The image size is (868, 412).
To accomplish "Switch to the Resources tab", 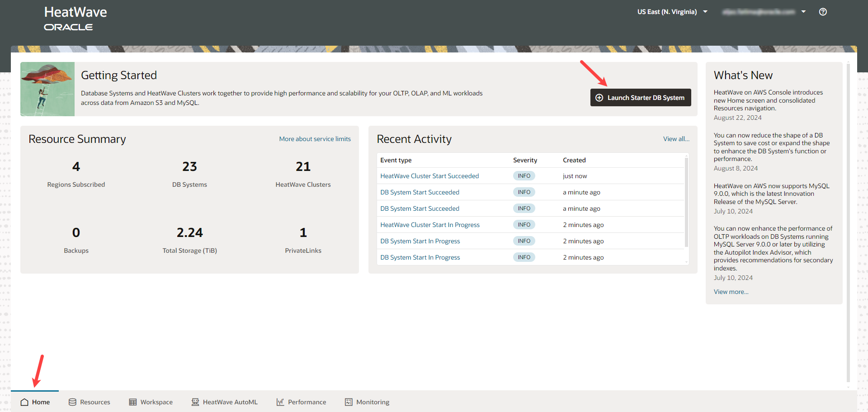I will (89, 402).
